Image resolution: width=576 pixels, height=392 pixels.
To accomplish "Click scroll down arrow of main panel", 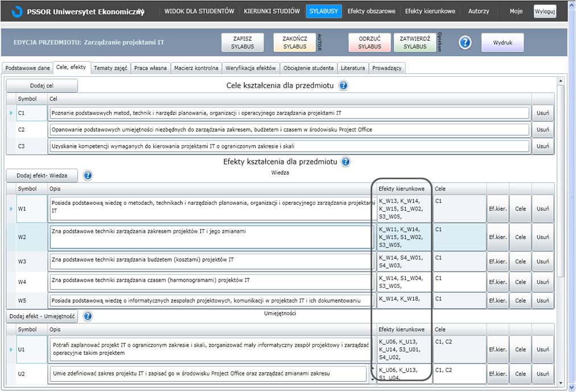I will pyautogui.click(x=561, y=383).
